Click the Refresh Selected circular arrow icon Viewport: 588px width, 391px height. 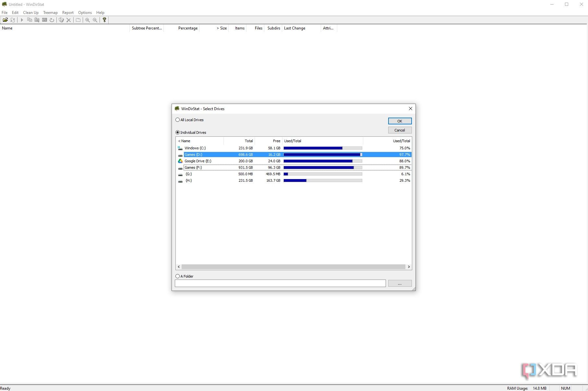(x=52, y=20)
